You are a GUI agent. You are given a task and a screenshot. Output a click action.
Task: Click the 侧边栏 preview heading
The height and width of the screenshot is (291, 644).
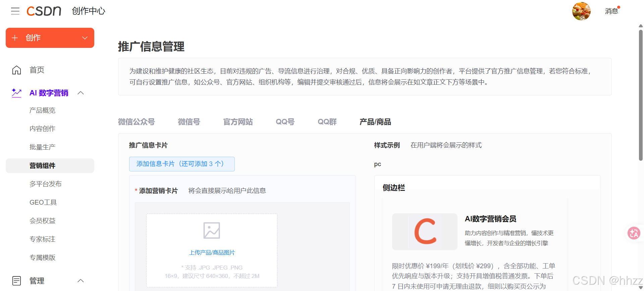coord(394,188)
